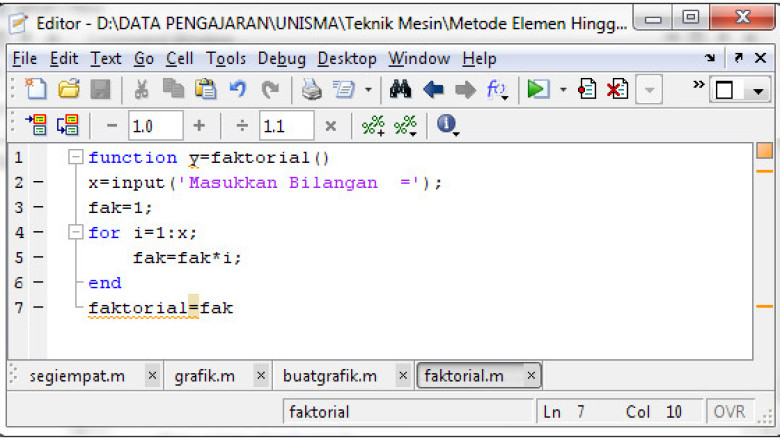The image size is (780, 440).
Task: Jump to warning marker near line 7
Action: (x=765, y=306)
